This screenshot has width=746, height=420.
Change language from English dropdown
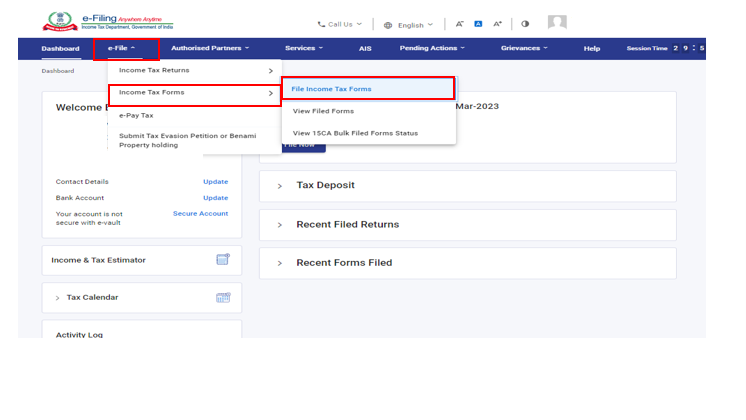click(409, 25)
